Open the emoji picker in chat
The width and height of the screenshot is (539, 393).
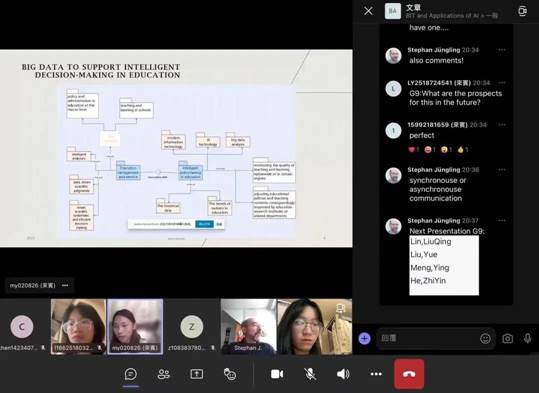click(485, 339)
